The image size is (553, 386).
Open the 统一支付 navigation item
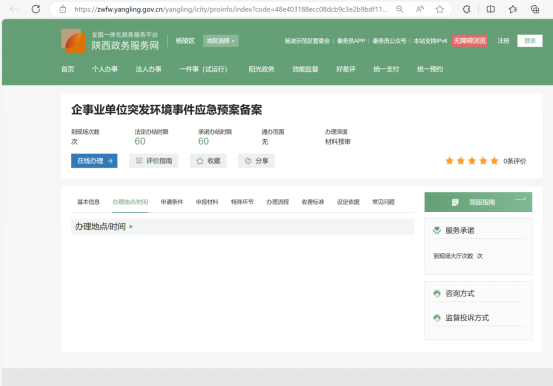pyautogui.click(x=386, y=69)
